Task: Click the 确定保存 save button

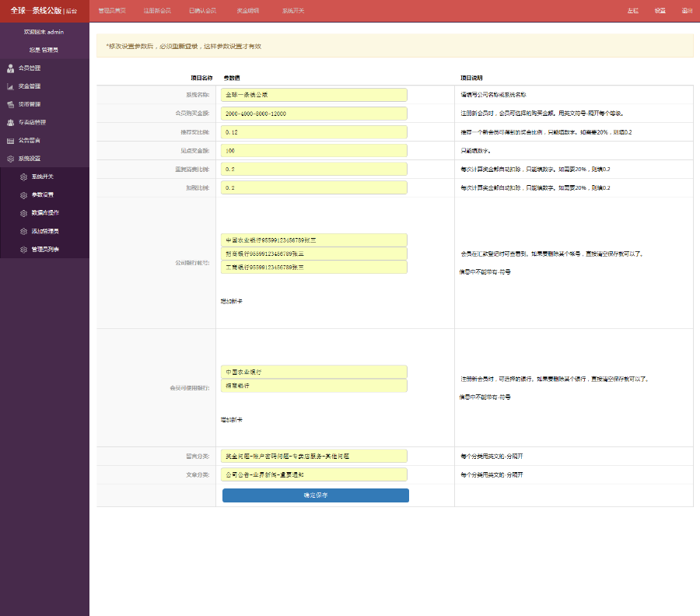Action: click(x=315, y=495)
